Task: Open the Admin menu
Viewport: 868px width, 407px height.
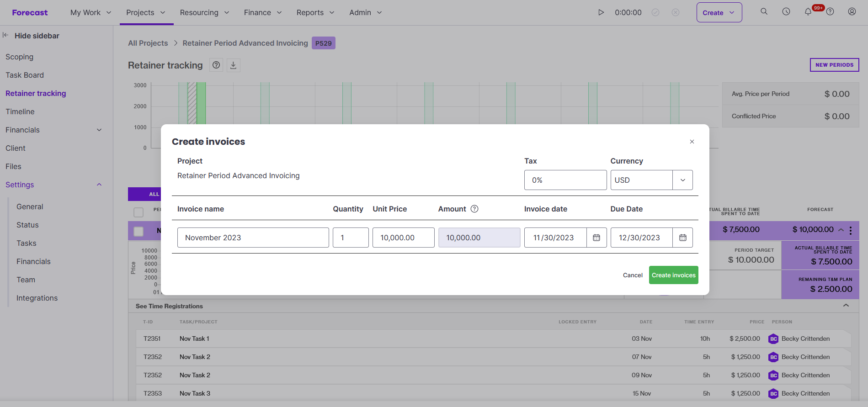Action: [x=366, y=12]
